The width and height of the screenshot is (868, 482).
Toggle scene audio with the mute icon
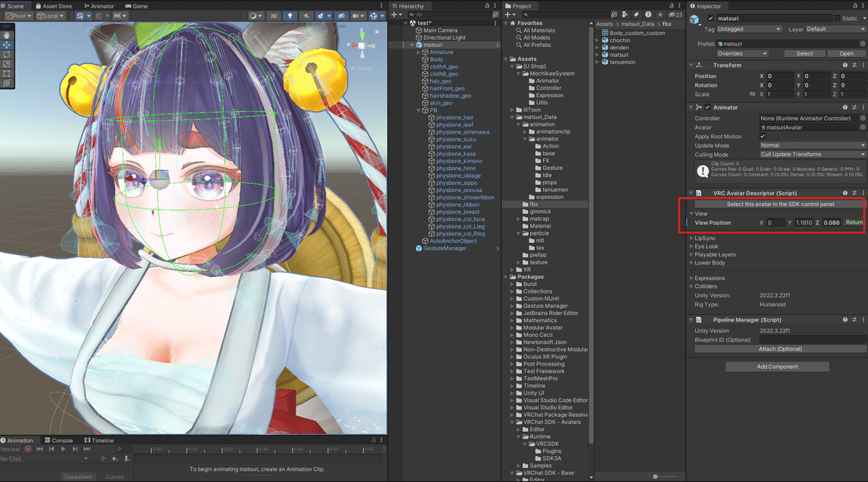tap(307, 15)
